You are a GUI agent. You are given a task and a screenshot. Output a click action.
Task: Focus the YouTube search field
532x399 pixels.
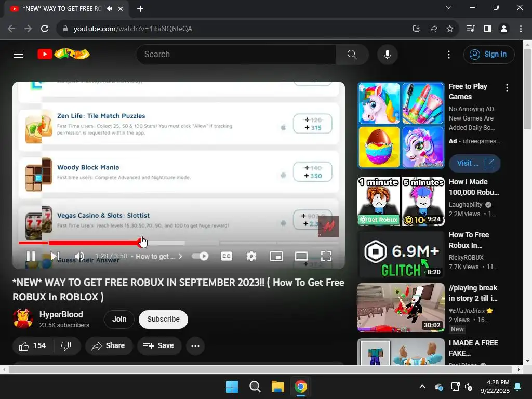[236, 54]
